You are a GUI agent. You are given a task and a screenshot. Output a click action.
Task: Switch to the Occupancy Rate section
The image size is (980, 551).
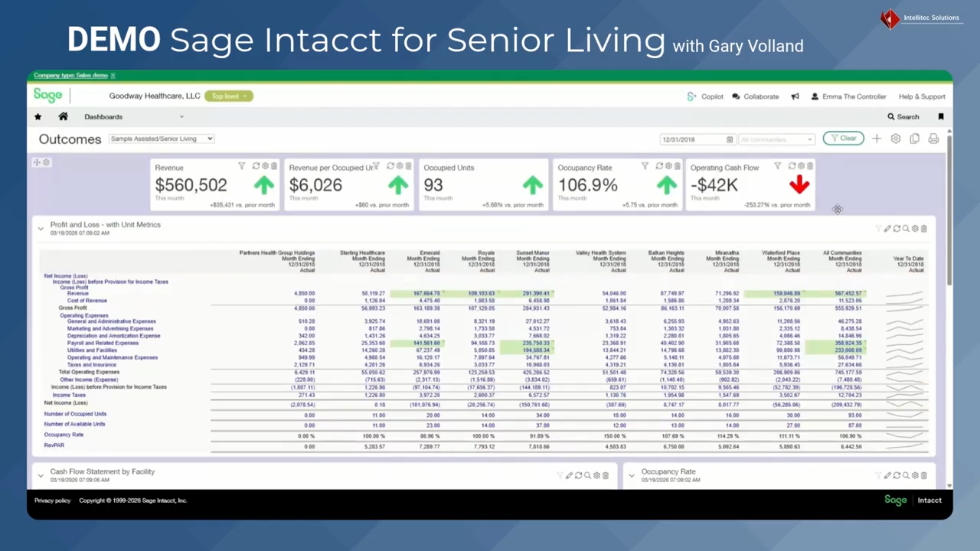click(668, 471)
